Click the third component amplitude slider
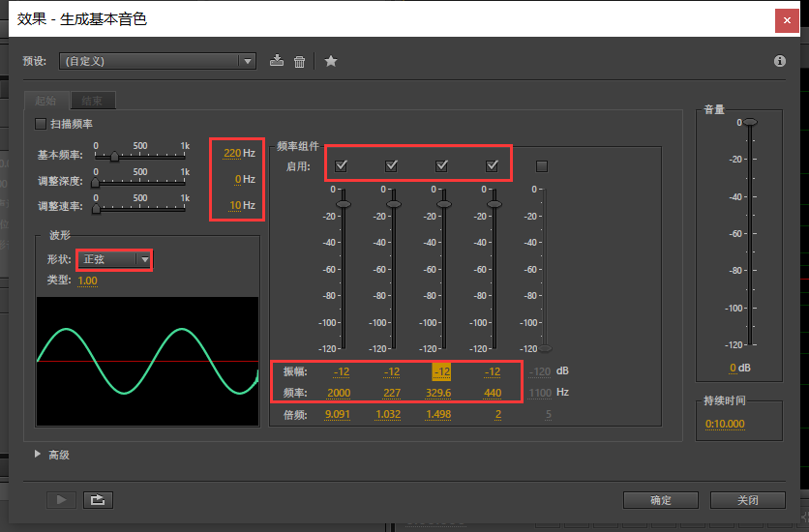This screenshot has width=809, height=532. coord(444,205)
